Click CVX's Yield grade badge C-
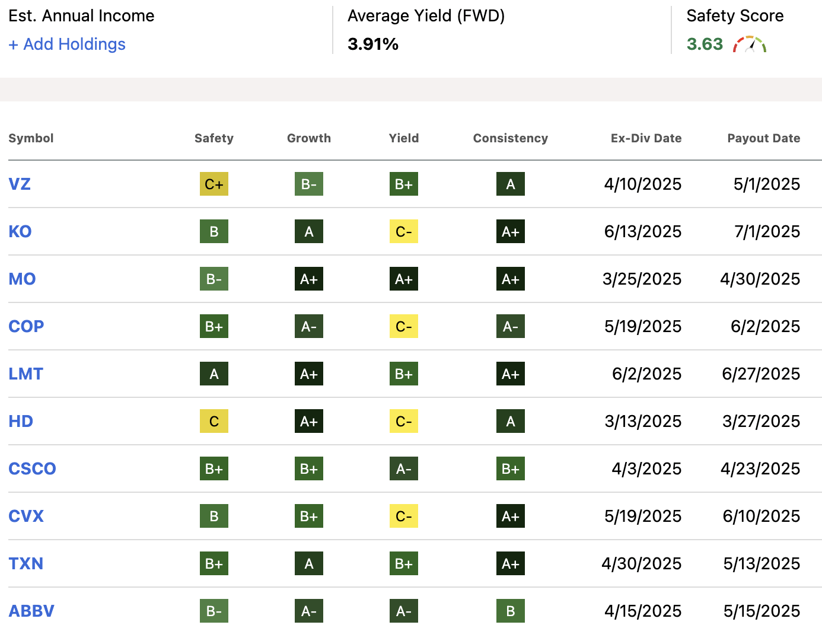Viewport: 822px width, 644px height. (x=404, y=516)
